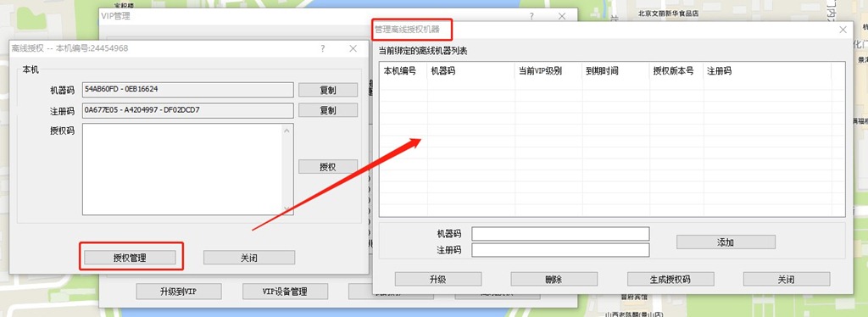
Task: Click 添加 to add a machine
Action: 726,242
